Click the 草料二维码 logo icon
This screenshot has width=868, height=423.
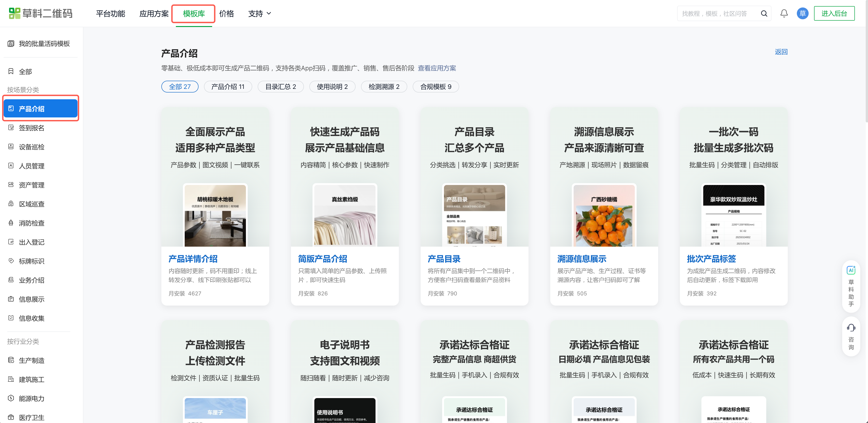pos(15,13)
